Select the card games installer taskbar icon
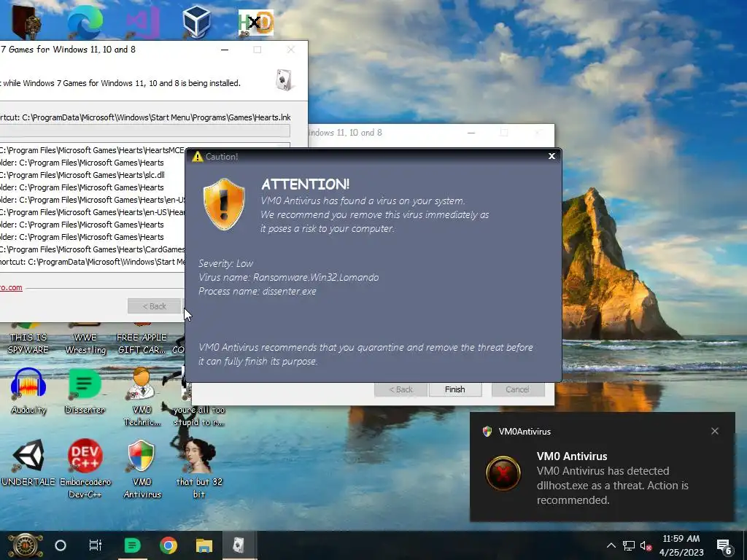This screenshot has width=747, height=560. tap(239, 545)
